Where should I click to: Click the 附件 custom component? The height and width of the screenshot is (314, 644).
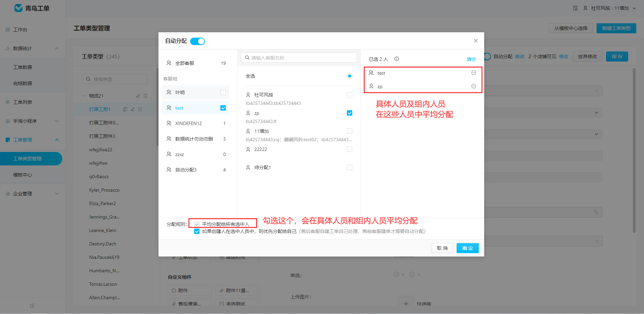190,290
